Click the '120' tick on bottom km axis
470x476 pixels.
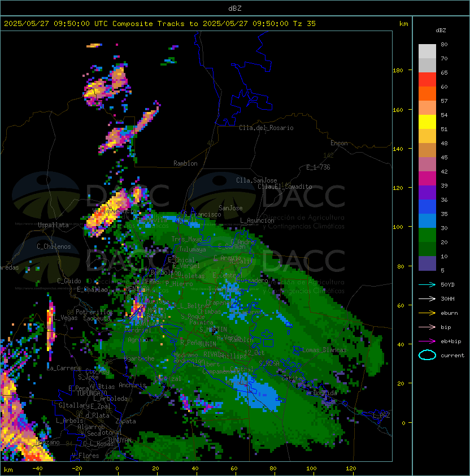pyautogui.click(x=351, y=469)
